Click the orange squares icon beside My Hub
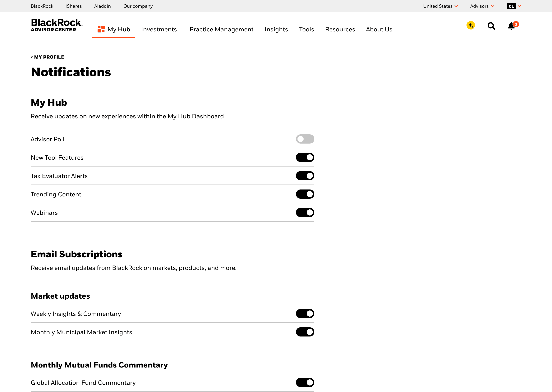The width and height of the screenshot is (552, 392). click(101, 29)
